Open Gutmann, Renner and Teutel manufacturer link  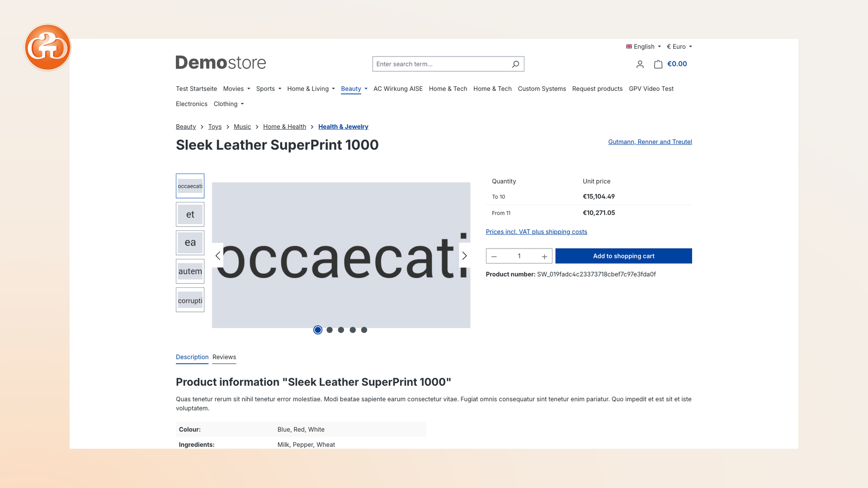click(650, 142)
